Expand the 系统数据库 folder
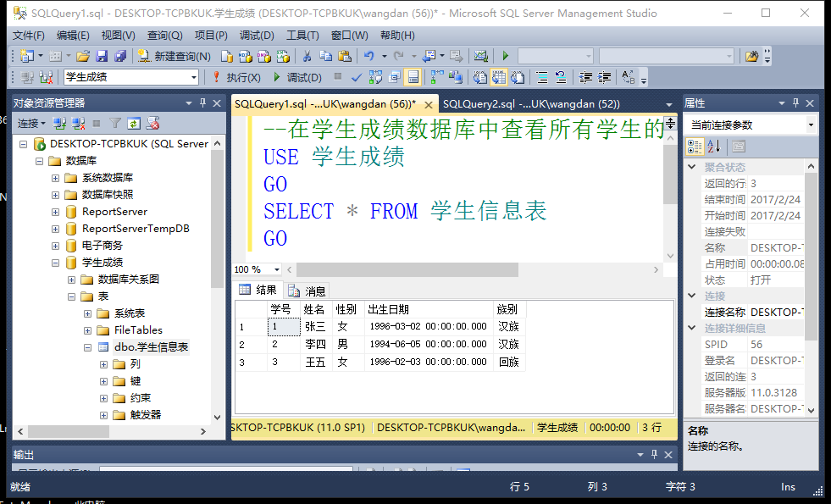Screen dimensions: 831x504 click(55, 178)
